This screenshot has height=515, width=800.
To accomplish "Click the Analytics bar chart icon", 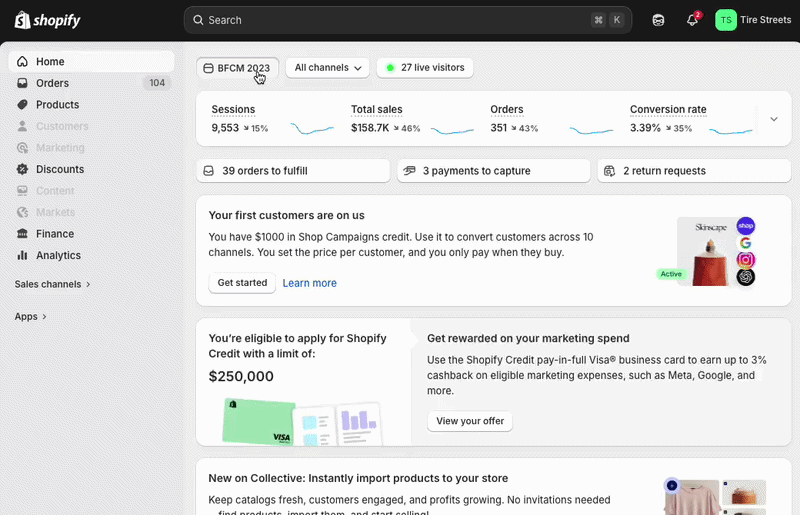I will tap(22, 255).
